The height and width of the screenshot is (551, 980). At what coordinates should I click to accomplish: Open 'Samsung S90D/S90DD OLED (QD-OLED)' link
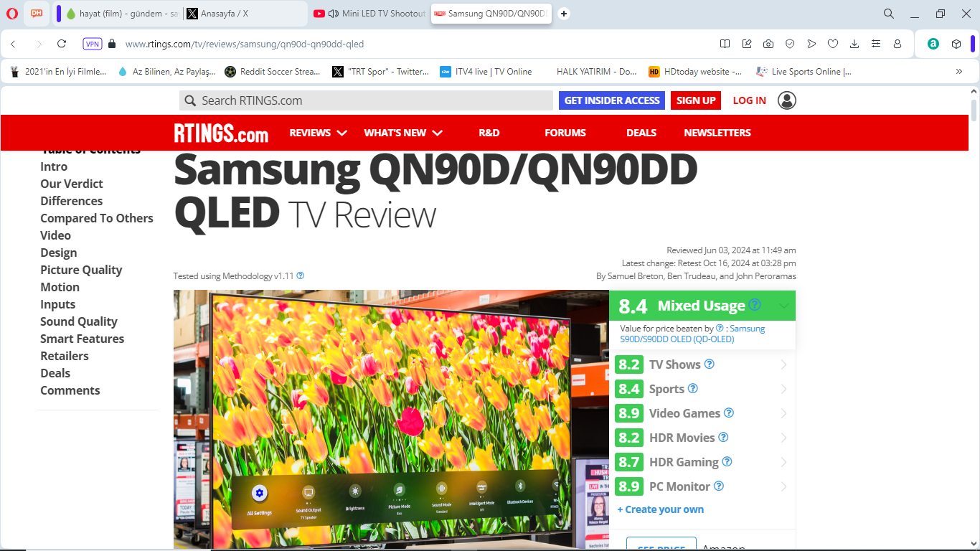[x=692, y=334]
